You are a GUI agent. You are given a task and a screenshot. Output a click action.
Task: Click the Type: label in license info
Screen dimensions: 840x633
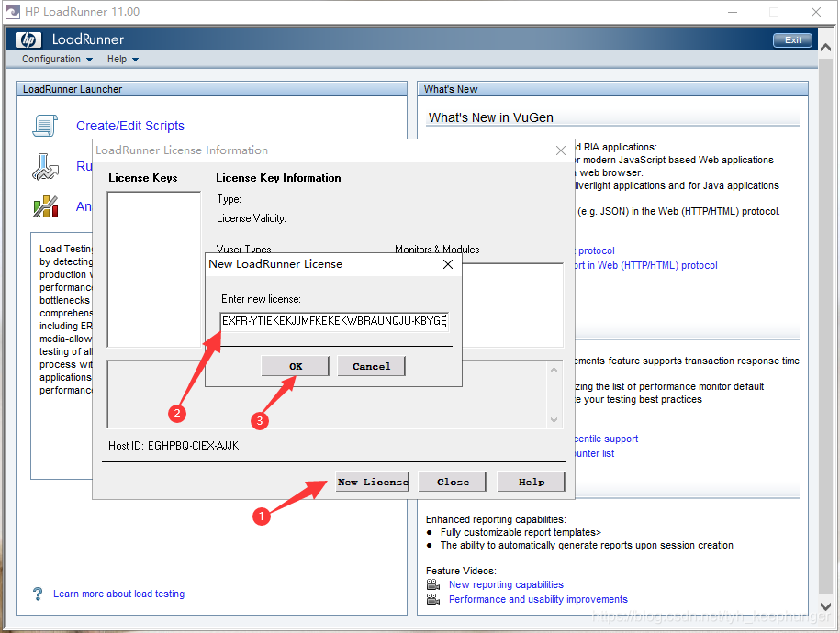point(229,199)
